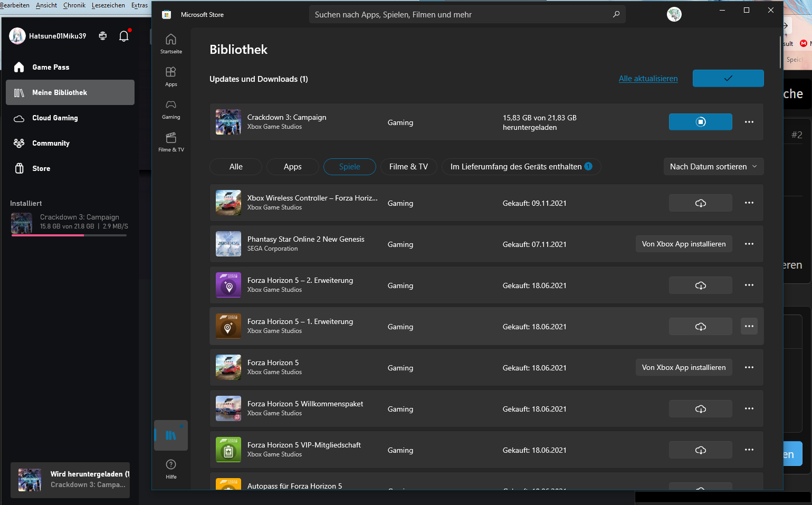Screen dimensions: 812x505
Task: Click the Wird heruntergeladen notification
Action: point(70,480)
